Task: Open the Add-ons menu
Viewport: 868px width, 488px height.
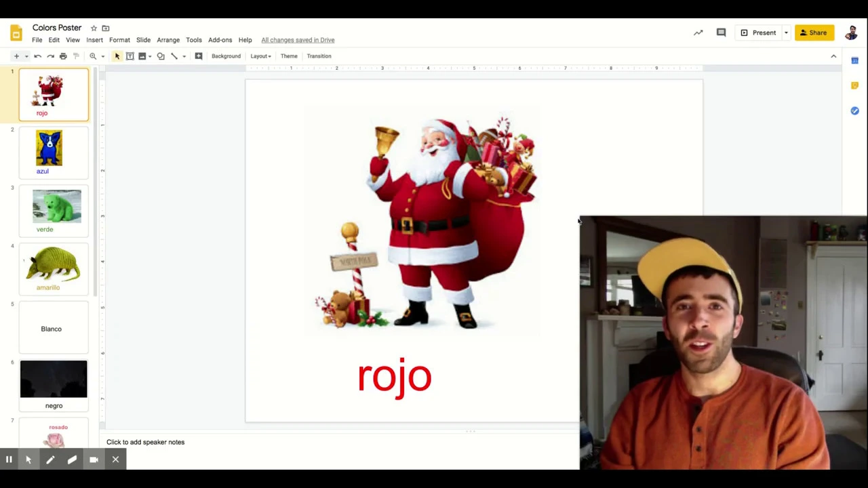Action: [220, 40]
